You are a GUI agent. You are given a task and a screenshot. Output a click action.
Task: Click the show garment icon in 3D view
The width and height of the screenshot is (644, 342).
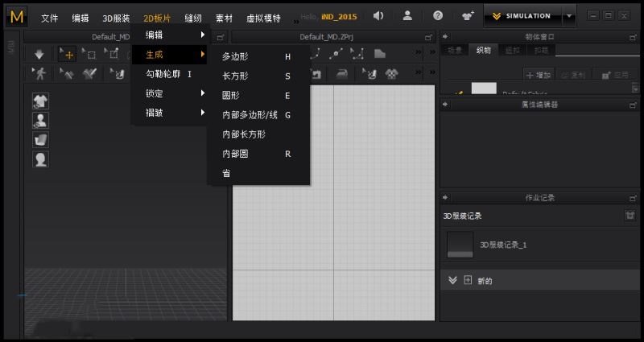point(40,101)
